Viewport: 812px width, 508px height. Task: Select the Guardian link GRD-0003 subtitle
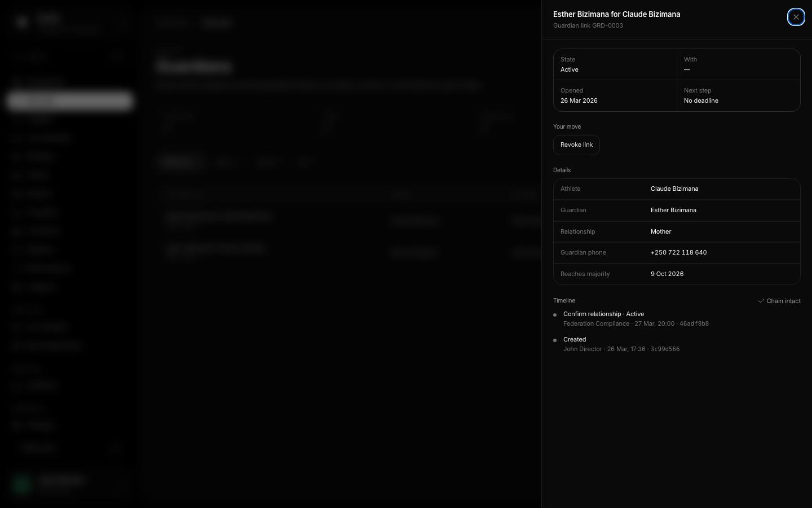[x=588, y=25]
